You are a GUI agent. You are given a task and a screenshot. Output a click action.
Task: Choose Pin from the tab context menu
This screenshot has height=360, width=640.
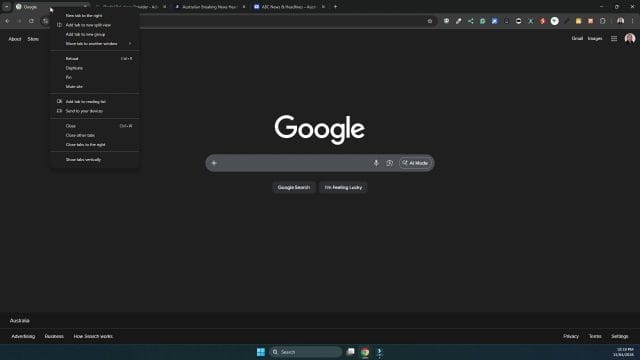(x=95, y=77)
